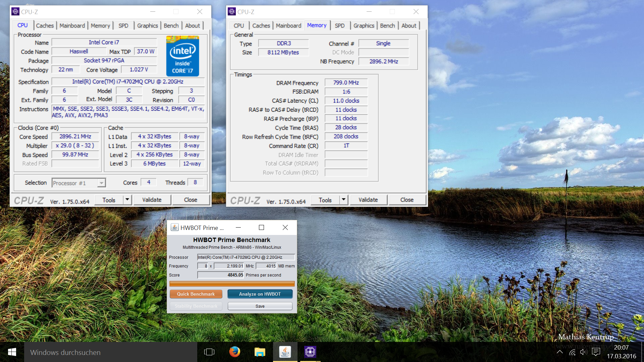Click the Intel Core i7 logo badge
This screenshot has width=644, height=362.
182,56
